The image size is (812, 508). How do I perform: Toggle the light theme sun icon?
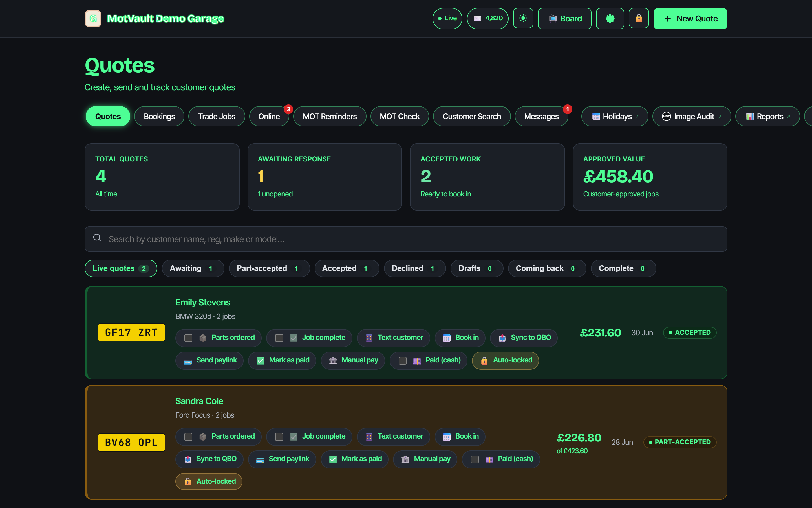coord(523,18)
